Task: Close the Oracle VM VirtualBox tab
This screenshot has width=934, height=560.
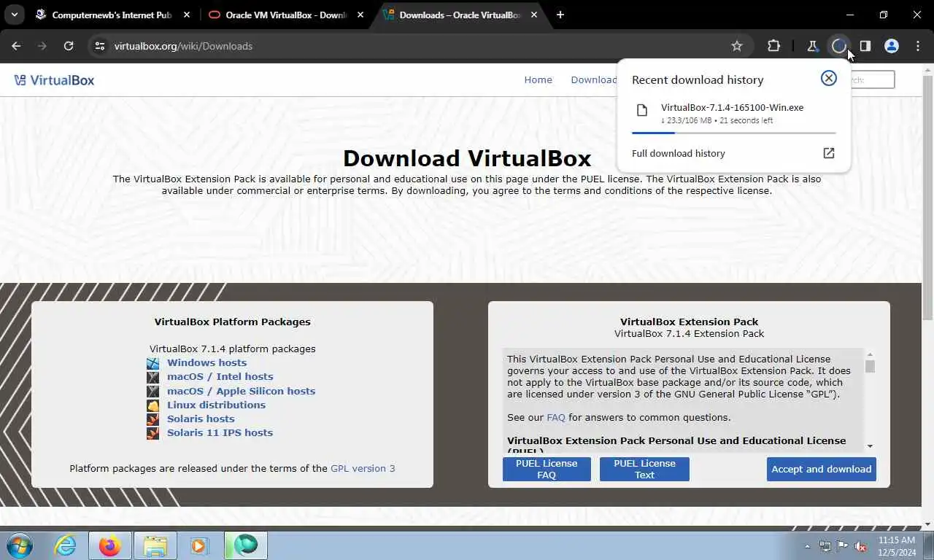Action: click(359, 15)
